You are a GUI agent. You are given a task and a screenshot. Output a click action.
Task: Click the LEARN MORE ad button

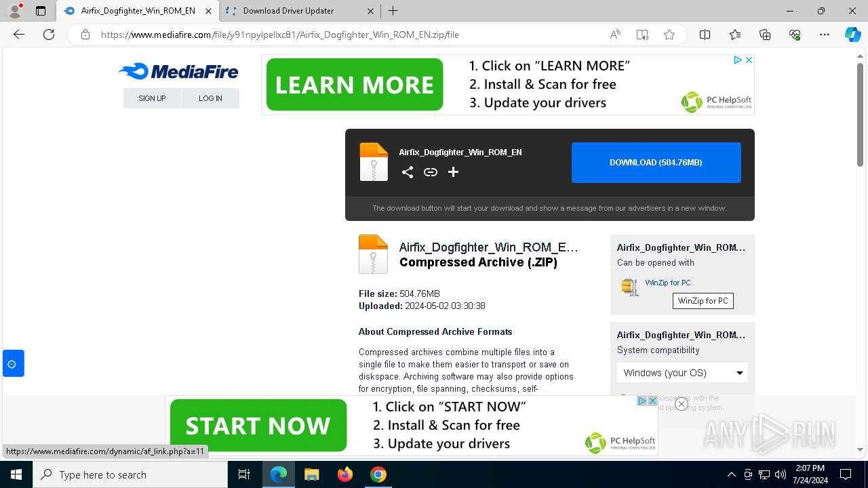(355, 85)
